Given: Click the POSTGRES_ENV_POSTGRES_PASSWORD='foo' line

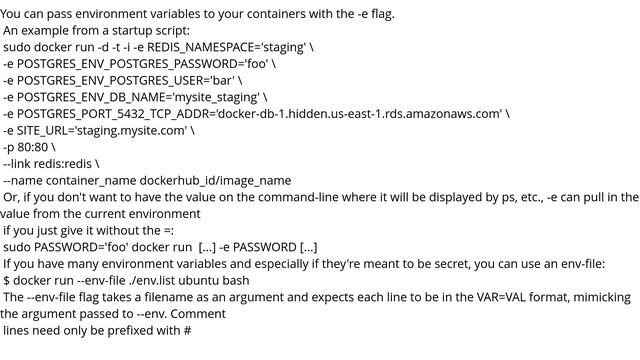Looking at the screenshot, I should (x=140, y=64).
